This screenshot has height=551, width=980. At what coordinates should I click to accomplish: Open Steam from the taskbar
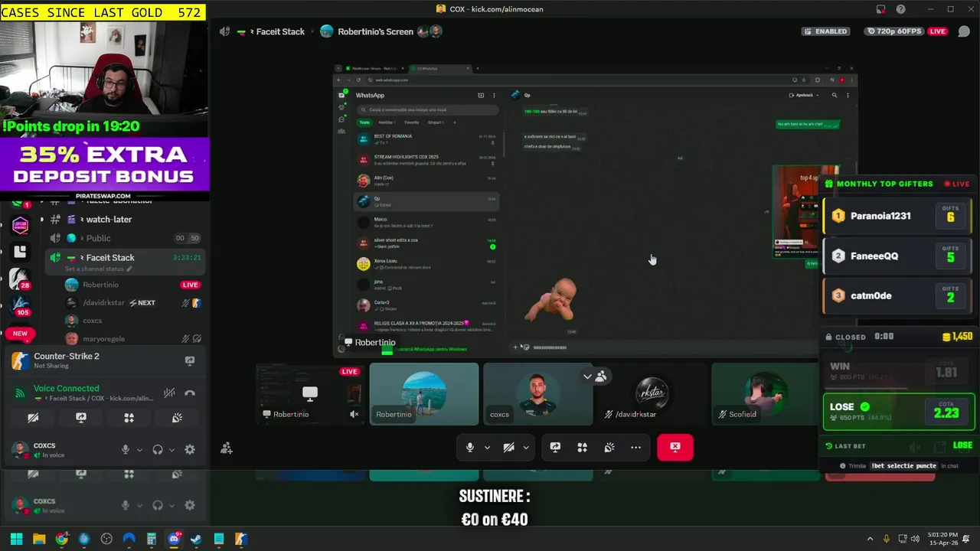tap(196, 539)
